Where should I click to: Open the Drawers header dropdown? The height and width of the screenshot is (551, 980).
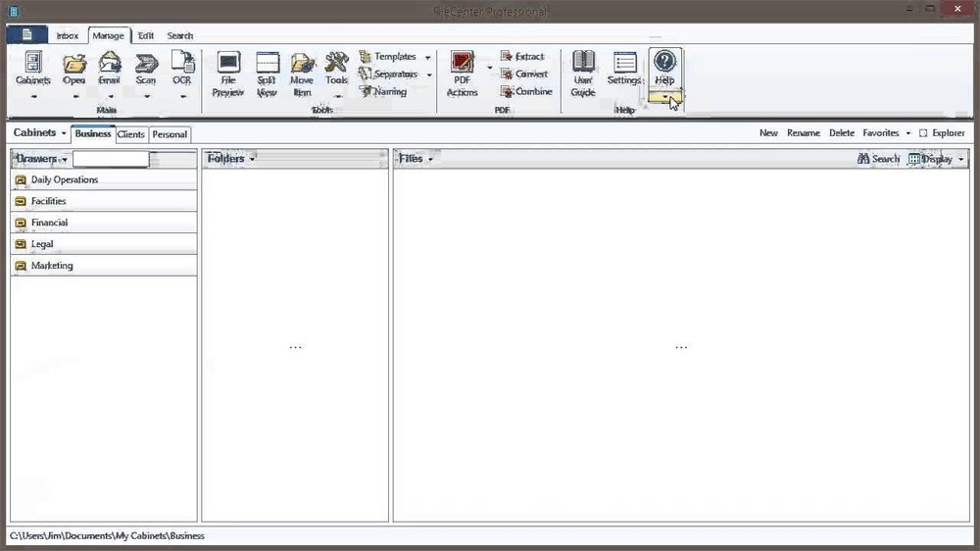[x=65, y=160]
